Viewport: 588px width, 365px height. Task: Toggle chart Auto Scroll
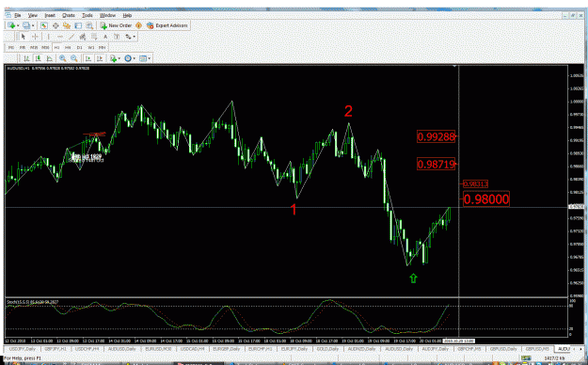(88, 58)
